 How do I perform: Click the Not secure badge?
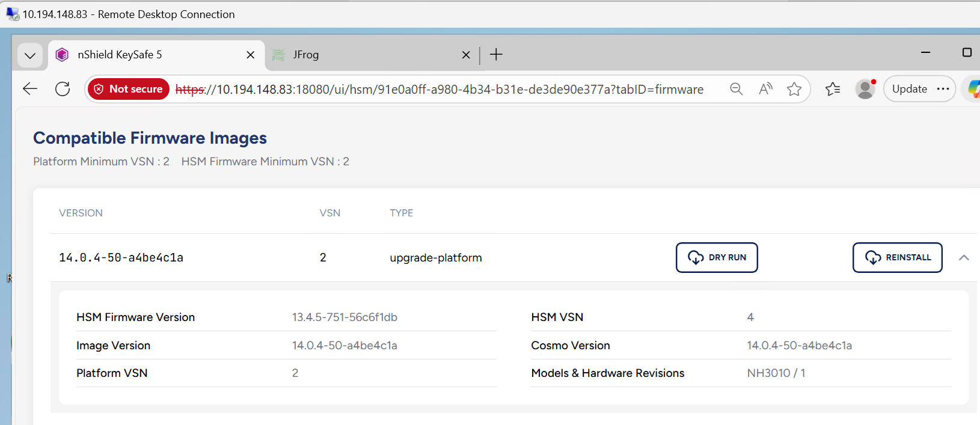point(128,88)
